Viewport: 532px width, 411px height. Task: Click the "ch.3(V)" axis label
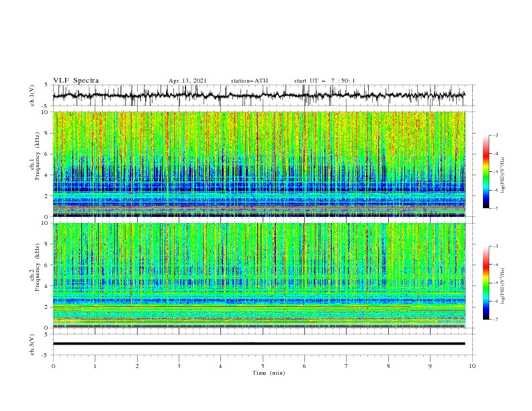(x=32, y=345)
